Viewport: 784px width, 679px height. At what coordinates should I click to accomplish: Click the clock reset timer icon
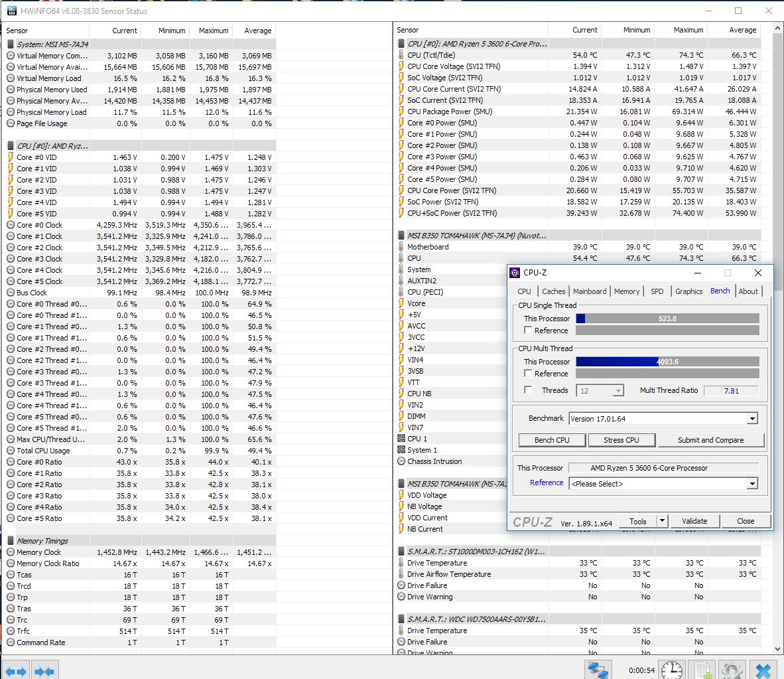tap(671, 670)
